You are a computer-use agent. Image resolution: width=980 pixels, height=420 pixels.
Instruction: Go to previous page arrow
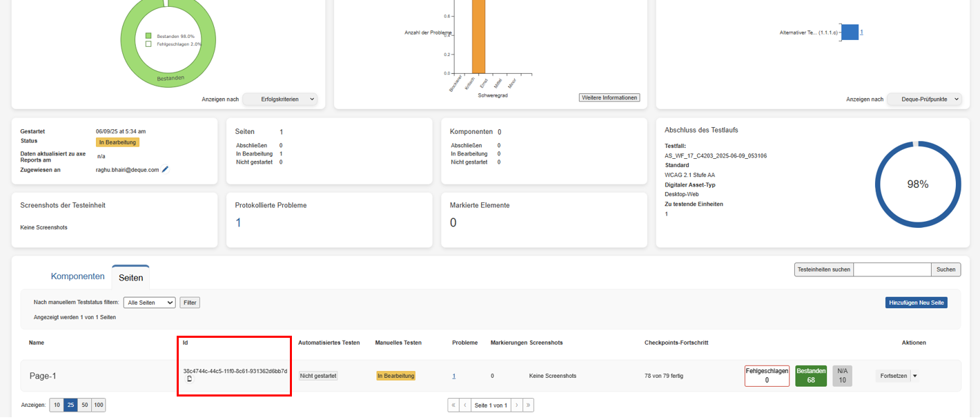pos(465,405)
